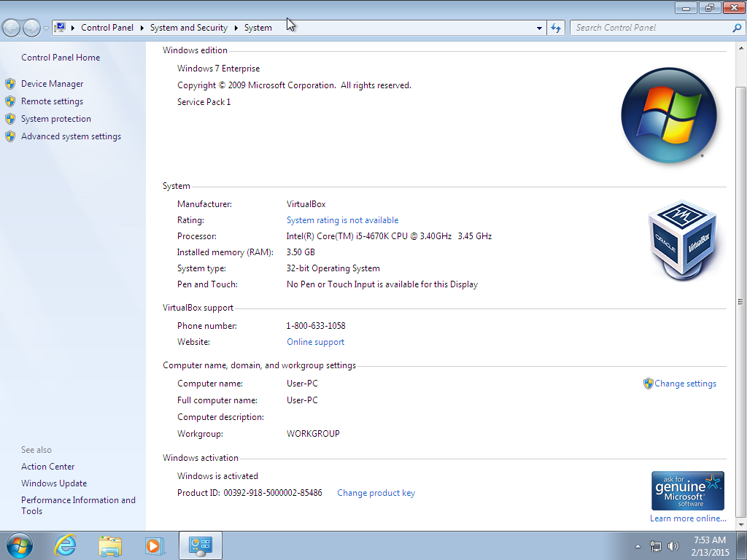
Task: Open Windows Update under See also
Action: click(x=54, y=483)
